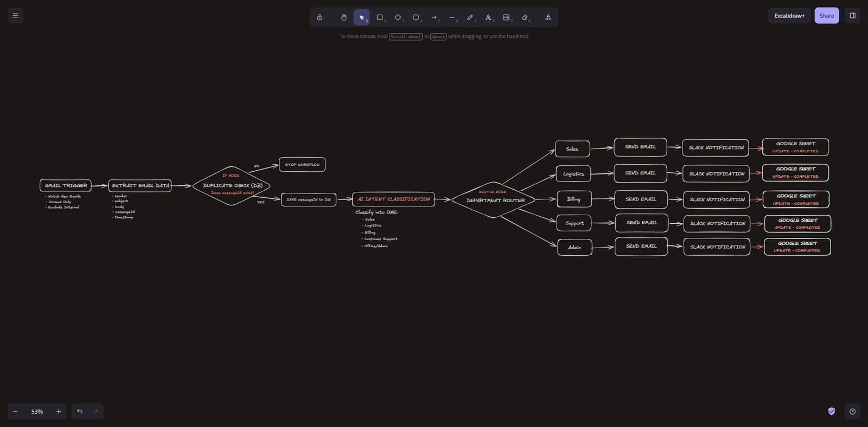The image size is (868, 427).
Task: Open the More tools shapes menu
Action: point(548,17)
